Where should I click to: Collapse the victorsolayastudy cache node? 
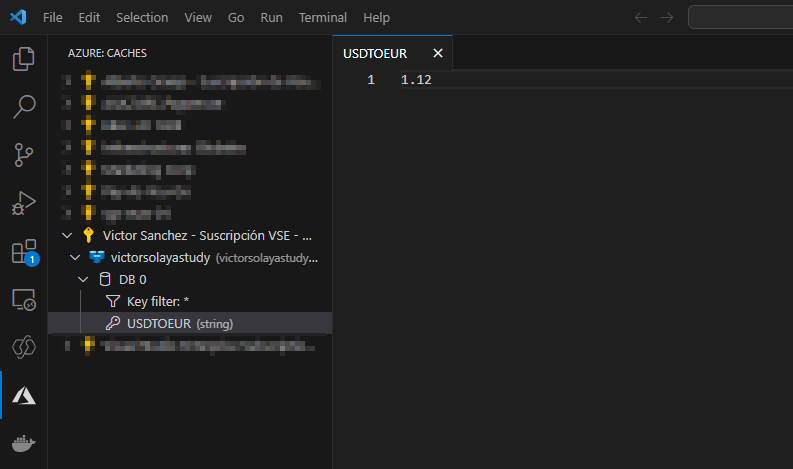click(75, 258)
